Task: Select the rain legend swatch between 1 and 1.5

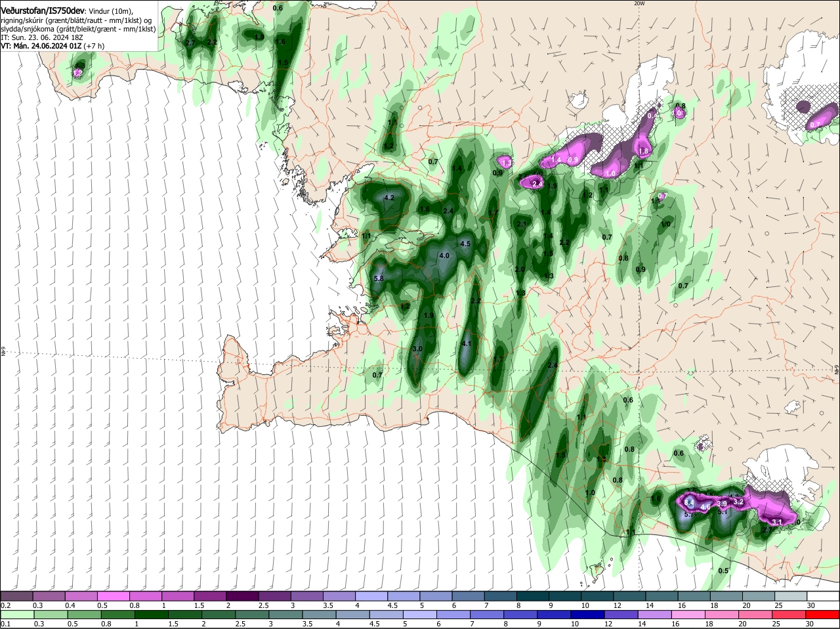Action: 151,615
